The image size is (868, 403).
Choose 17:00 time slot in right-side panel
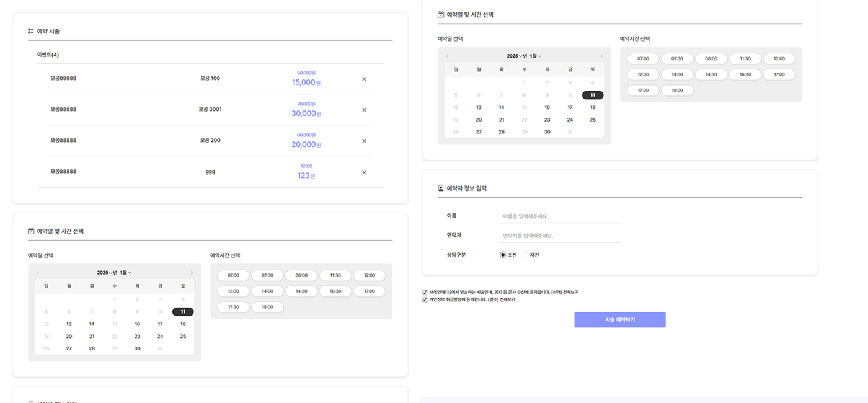pos(779,74)
